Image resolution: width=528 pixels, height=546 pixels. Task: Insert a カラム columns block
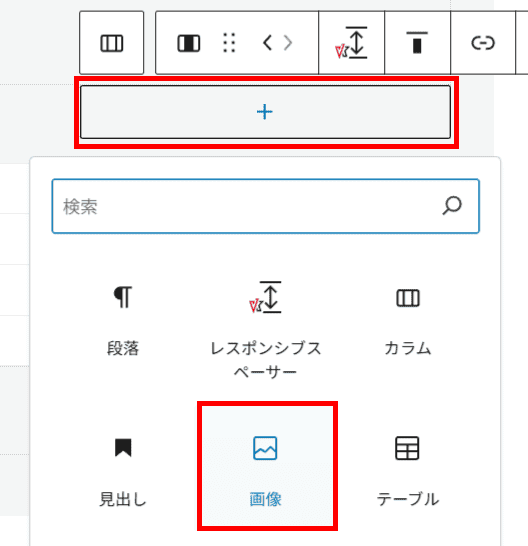(x=407, y=319)
